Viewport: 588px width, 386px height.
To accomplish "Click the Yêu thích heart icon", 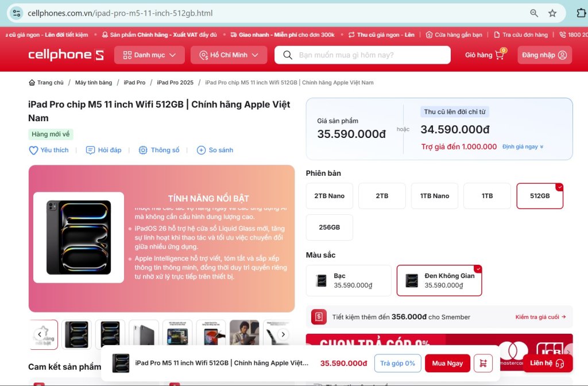I will click(x=33, y=150).
